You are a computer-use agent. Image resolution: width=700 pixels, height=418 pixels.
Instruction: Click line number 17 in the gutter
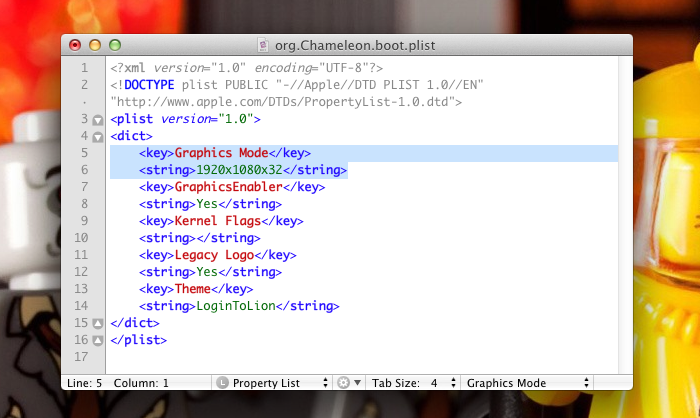81,357
